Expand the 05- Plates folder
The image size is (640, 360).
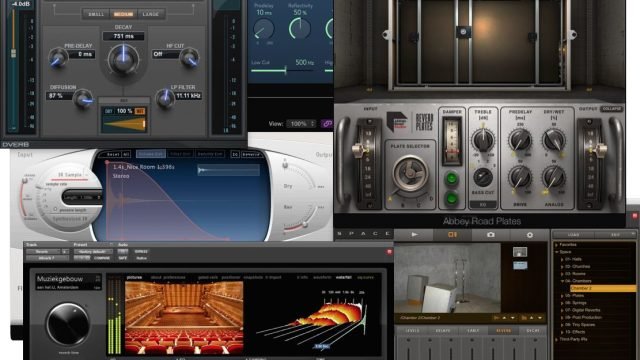point(562,296)
